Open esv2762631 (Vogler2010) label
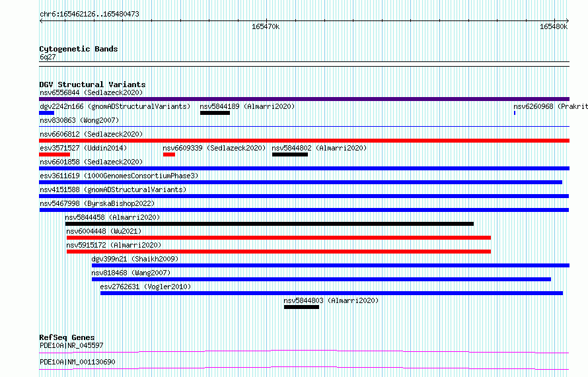Image resolution: width=588 pixels, height=377 pixels. [145, 287]
